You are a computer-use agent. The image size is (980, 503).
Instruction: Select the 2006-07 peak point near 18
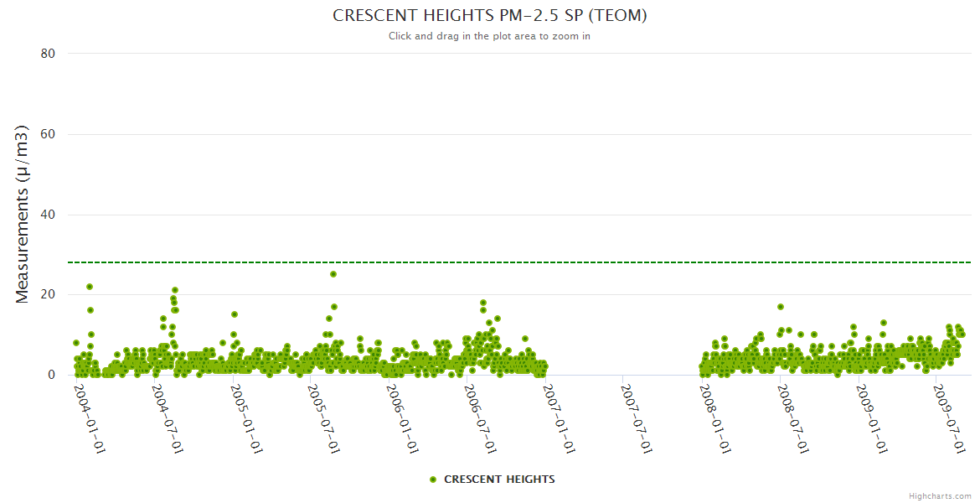[483, 303]
